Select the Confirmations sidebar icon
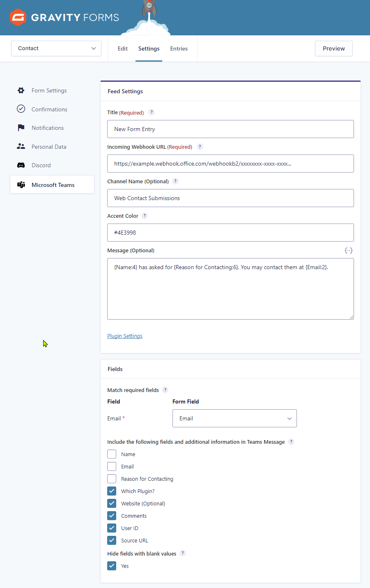Screen dimensions: 370x588 pos(21,109)
